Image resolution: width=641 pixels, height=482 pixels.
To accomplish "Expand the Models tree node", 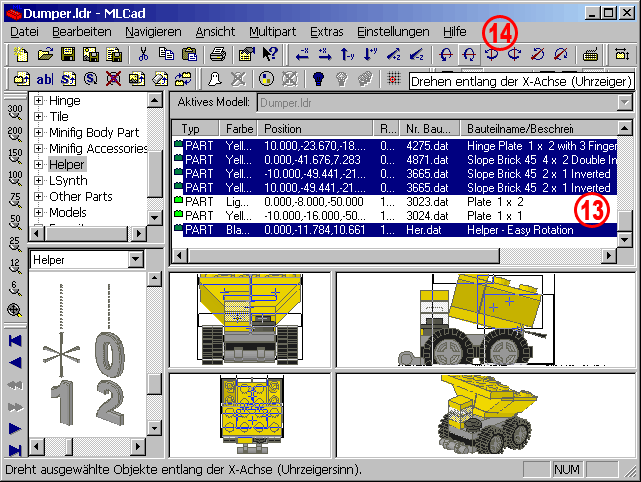I will (x=38, y=213).
